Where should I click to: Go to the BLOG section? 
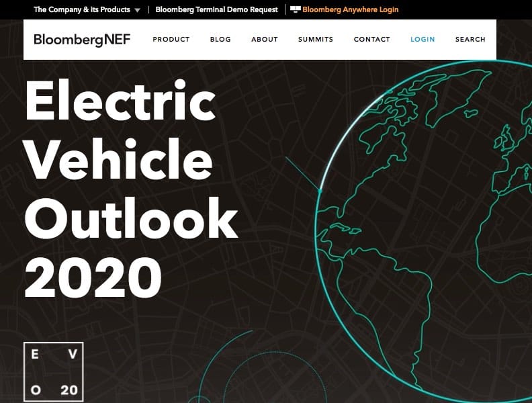(220, 39)
